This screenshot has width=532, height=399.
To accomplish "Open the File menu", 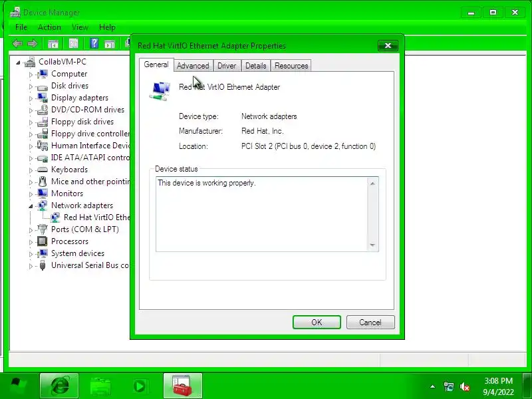I will click(21, 27).
